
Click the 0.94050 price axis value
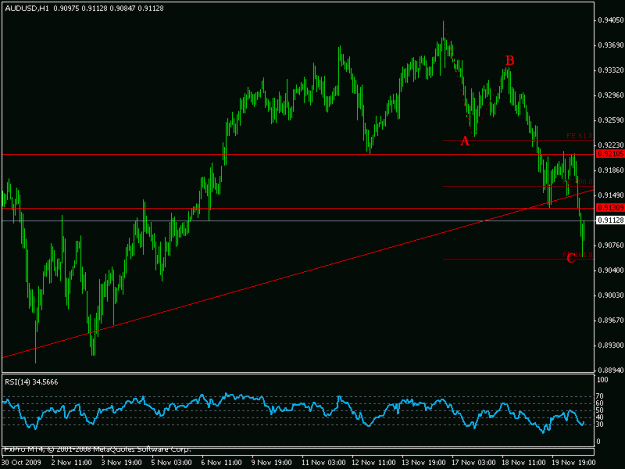coord(611,20)
